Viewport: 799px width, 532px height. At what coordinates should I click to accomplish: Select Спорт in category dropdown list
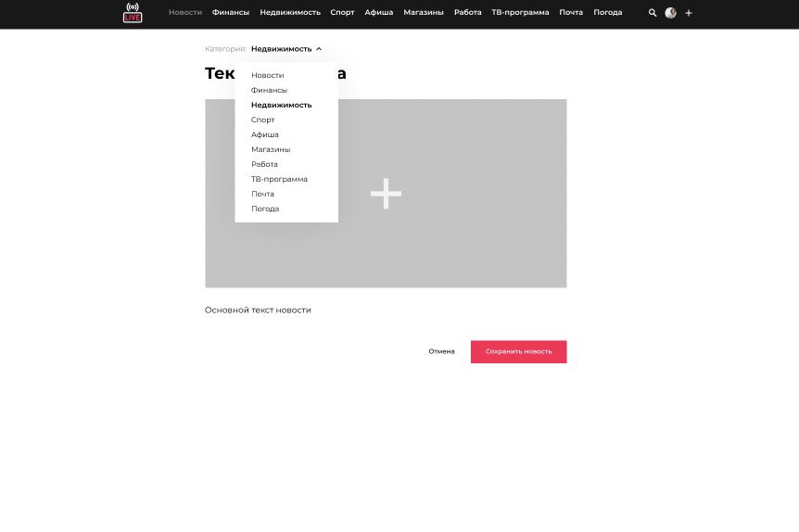click(x=263, y=120)
